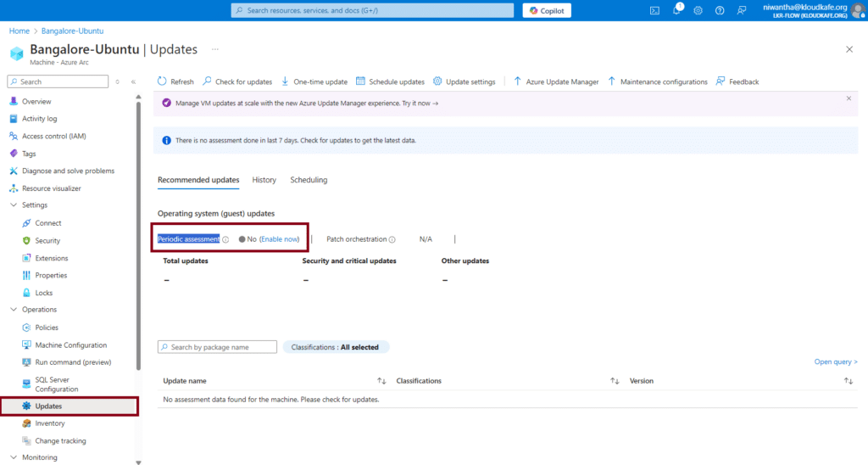Switch to the History tab

[x=264, y=180]
